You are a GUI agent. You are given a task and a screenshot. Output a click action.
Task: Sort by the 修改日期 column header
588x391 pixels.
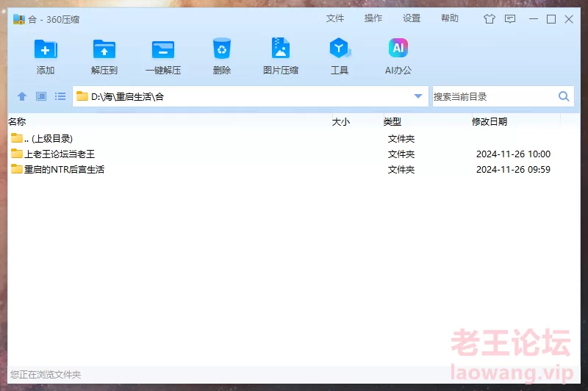[x=490, y=121]
